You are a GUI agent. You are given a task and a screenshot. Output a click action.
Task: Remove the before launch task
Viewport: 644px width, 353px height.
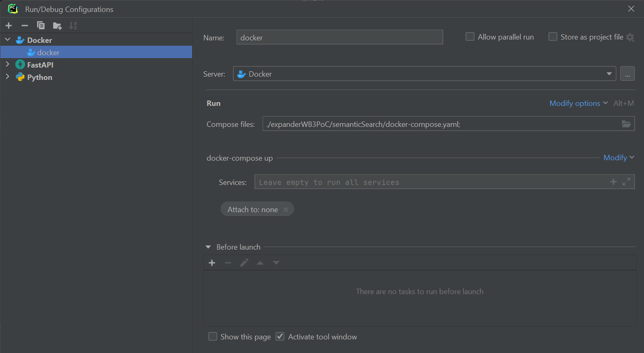pyautogui.click(x=228, y=263)
